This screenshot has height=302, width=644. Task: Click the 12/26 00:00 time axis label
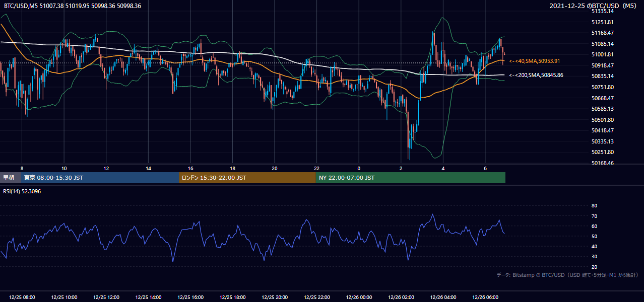(x=359, y=297)
